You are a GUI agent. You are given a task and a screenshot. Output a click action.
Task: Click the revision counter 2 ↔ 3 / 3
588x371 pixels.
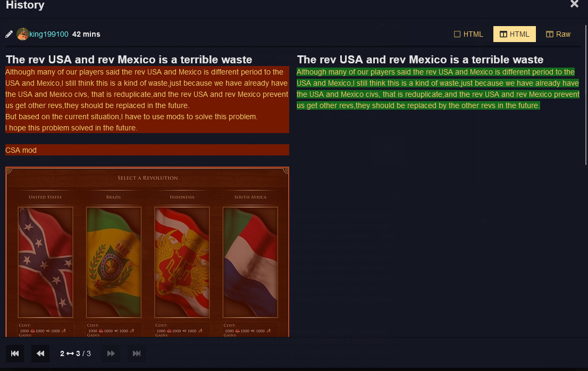tap(75, 353)
